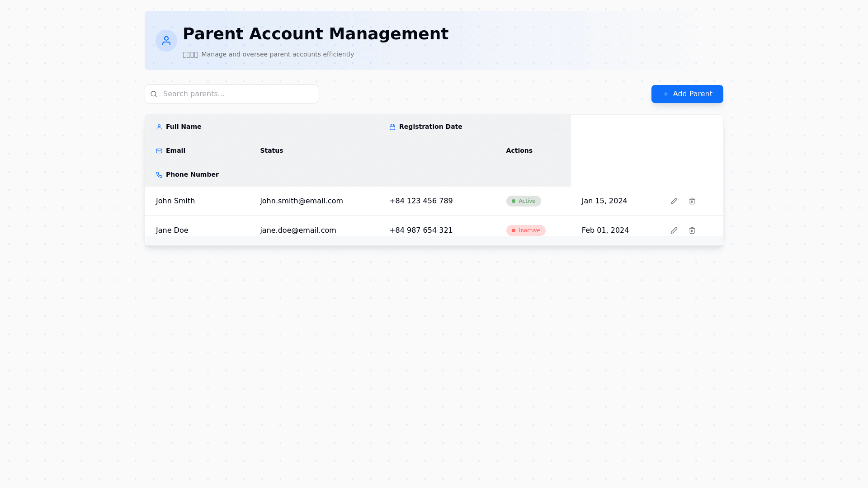Click the Registration Date column header text

click(x=430, y=127)
